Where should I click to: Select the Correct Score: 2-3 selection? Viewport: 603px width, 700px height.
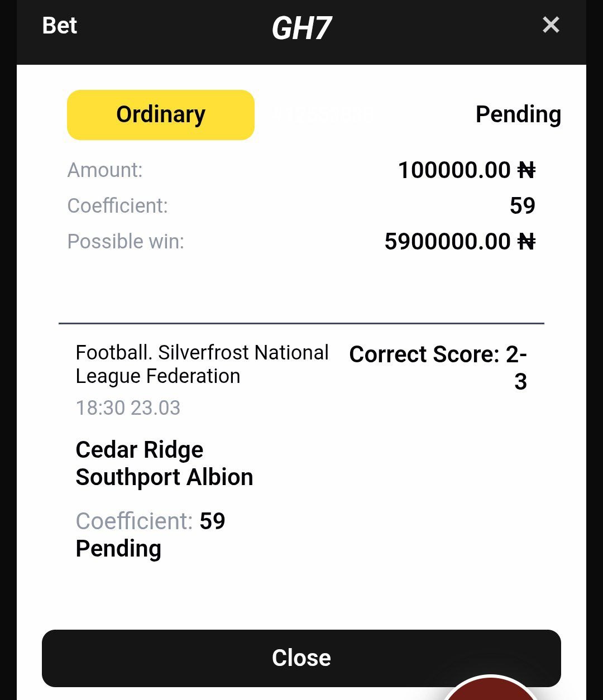[x=438, y=367]
